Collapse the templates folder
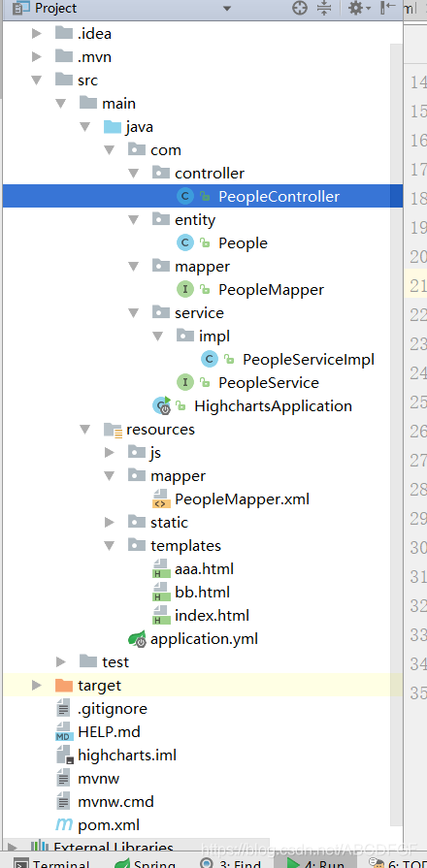The width and height of the screenshot is (427, 868). pos(109,546)
